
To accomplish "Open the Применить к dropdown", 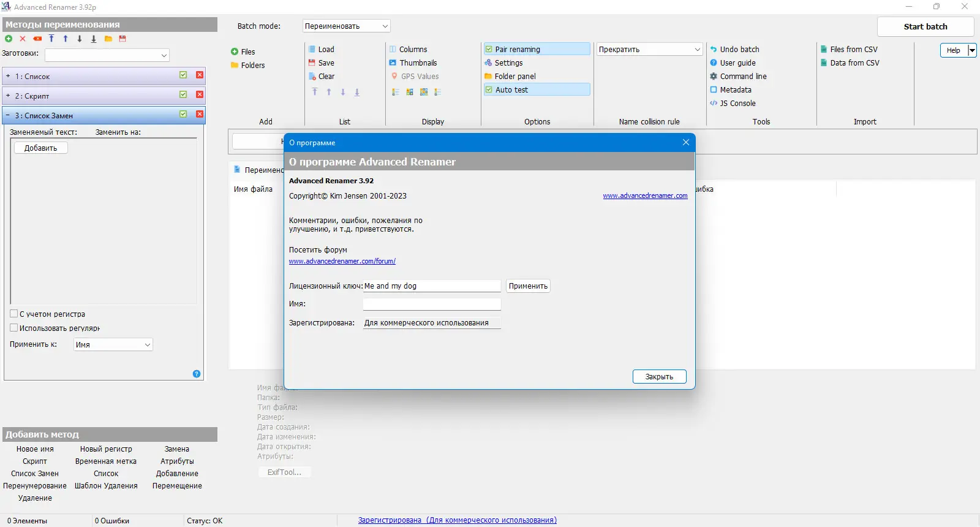I will (x=113, y=345).
